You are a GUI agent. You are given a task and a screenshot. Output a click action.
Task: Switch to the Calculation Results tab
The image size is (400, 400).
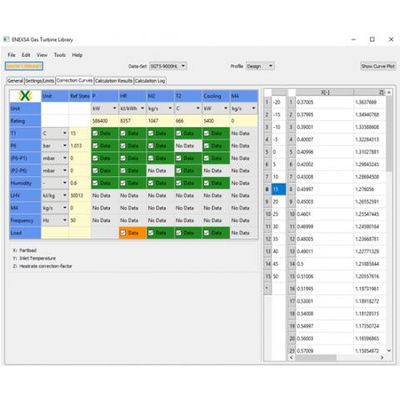coord(114,81)
